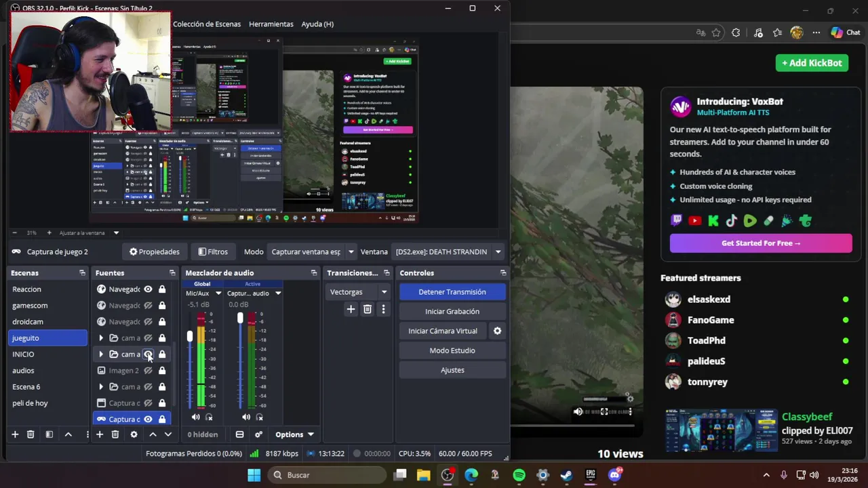
Task: Undock the Controles panel with its float icon
Action: point(503,272)
